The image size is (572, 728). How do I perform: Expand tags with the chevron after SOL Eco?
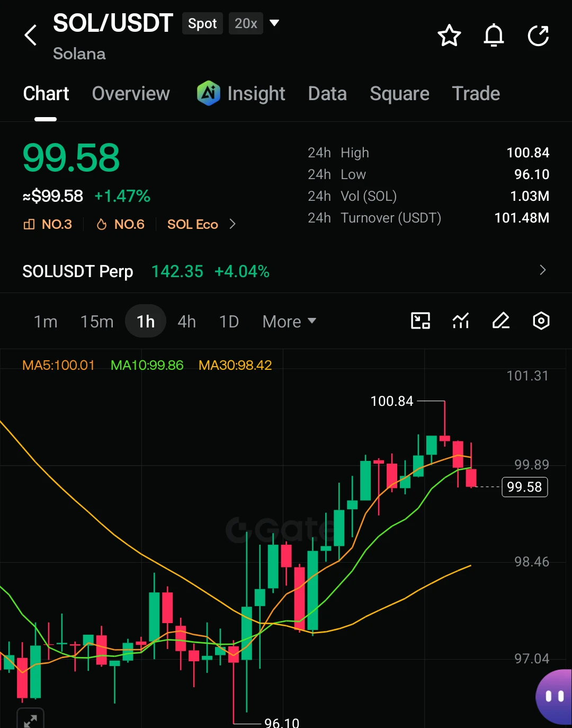[x=233, y=224]
